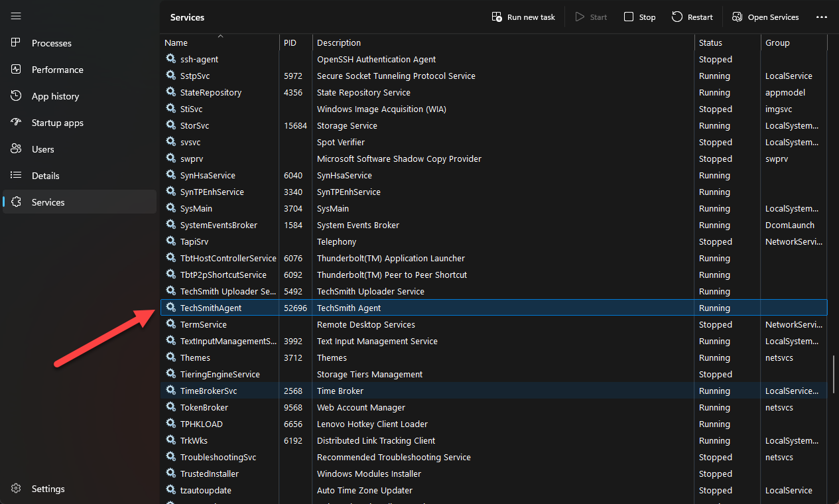Open Settings gear at bottom left
This screenshot has height=504, width=839.
pyautogui.click(x=17, y=489)
